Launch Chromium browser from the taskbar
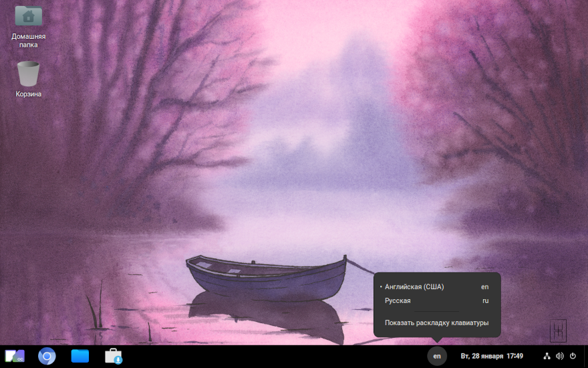Image resolution: width=588 pixels, height=368 pixels. 47,356
